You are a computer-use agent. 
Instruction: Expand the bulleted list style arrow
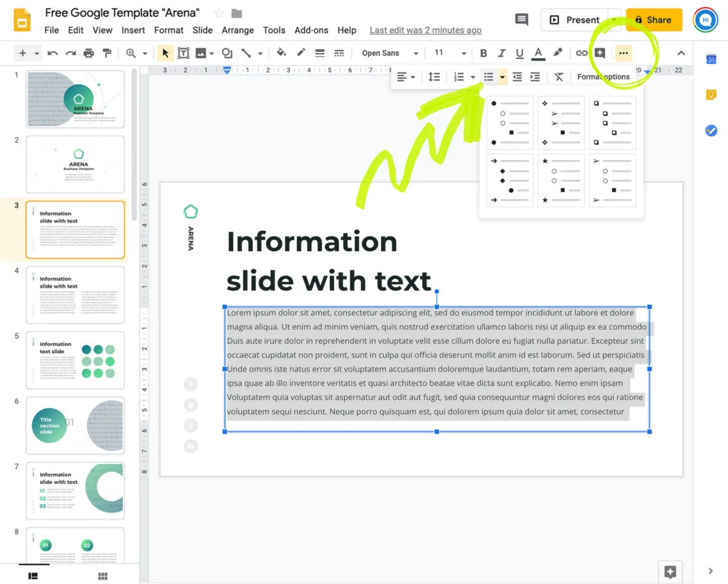point(503,77)
